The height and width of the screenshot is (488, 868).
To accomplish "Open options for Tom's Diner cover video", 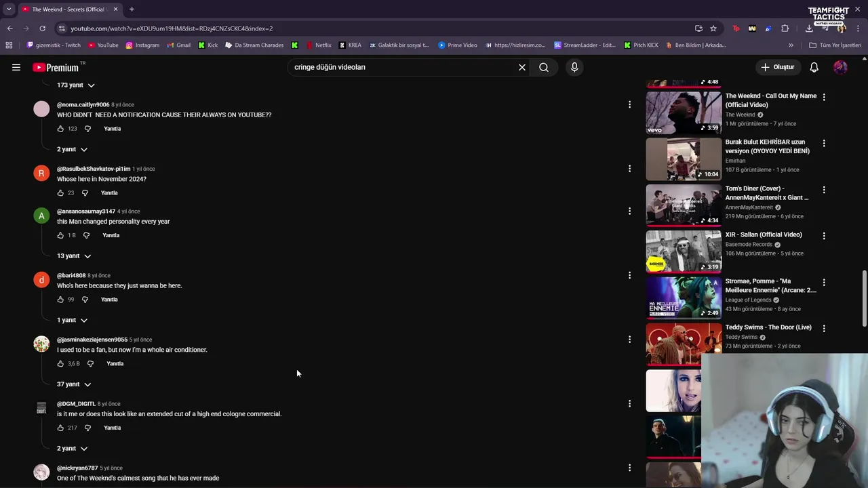I will tap(824, 190).
